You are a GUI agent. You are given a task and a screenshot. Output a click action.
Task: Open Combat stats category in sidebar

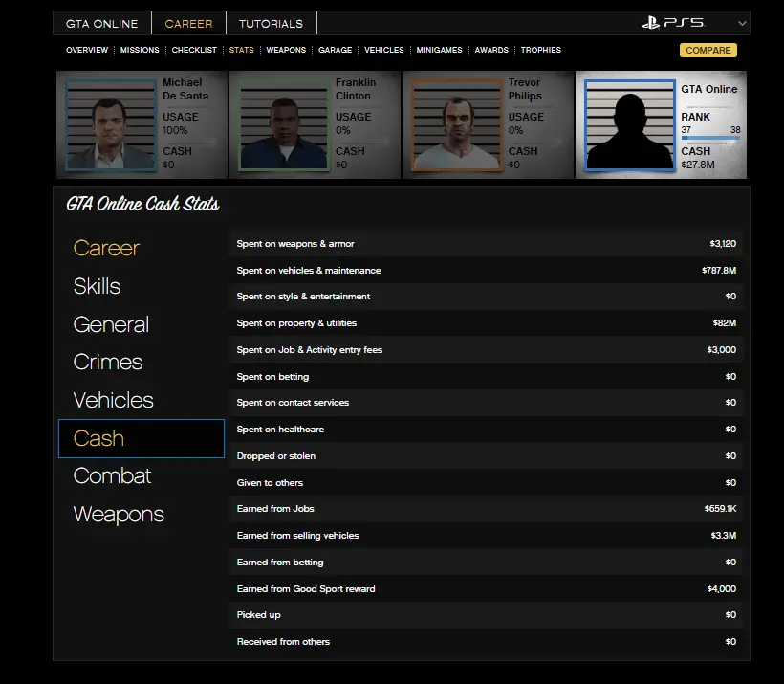pos(112,476)
